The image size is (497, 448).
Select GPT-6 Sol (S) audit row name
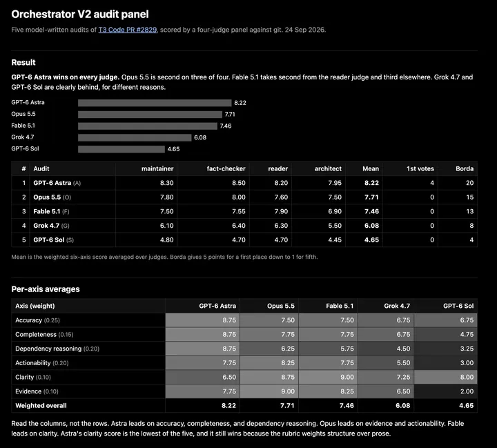54,240
